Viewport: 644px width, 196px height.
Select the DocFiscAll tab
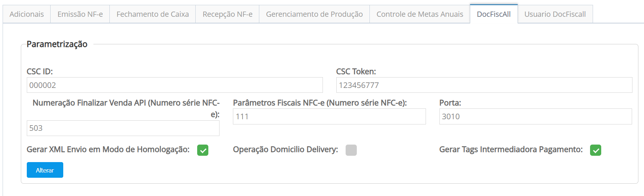[494, 14]
